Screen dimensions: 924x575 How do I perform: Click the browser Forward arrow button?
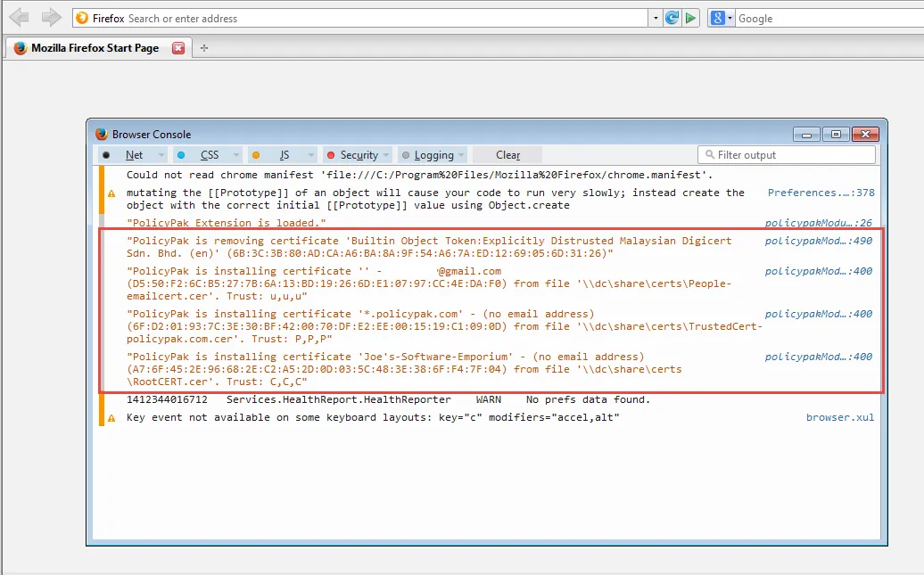(x=51, y=17)
